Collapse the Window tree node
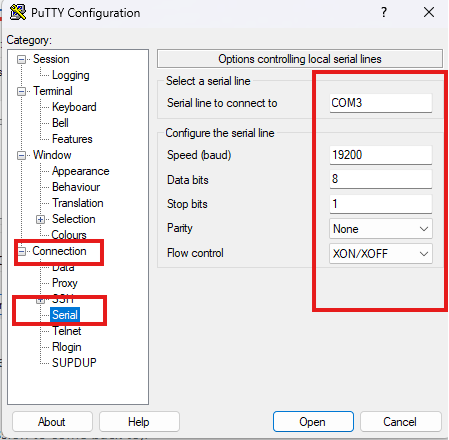This screenshot has width=449, height=440. click(21, 156)
